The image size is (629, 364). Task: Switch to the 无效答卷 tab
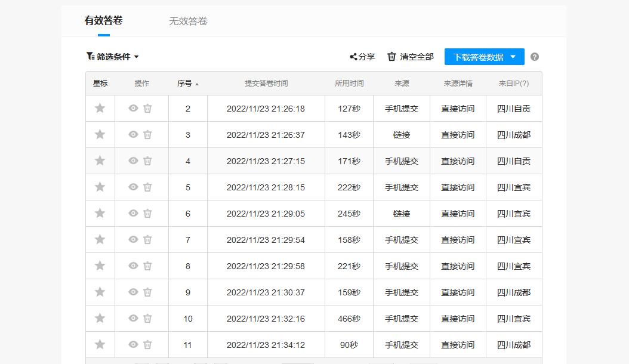pos(188,21)
